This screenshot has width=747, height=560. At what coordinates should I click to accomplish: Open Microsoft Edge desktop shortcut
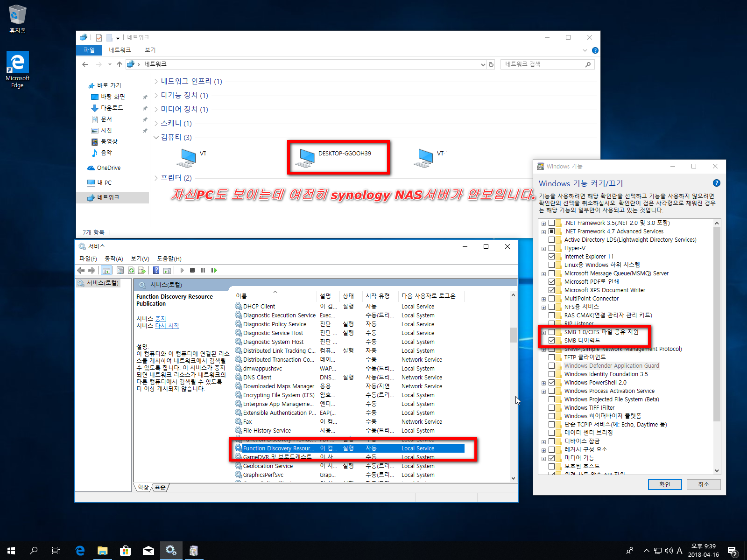point(17,70)
